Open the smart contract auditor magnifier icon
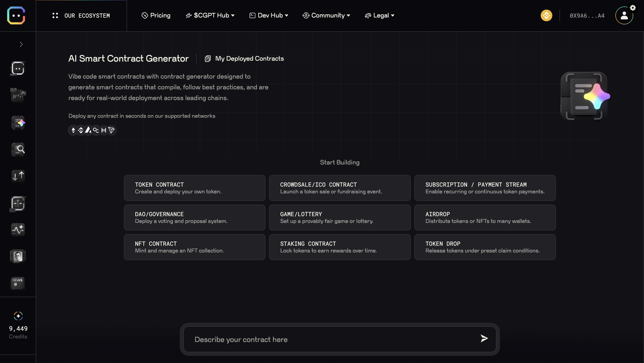Screen dimensions: 644x363 click(18, 149)
